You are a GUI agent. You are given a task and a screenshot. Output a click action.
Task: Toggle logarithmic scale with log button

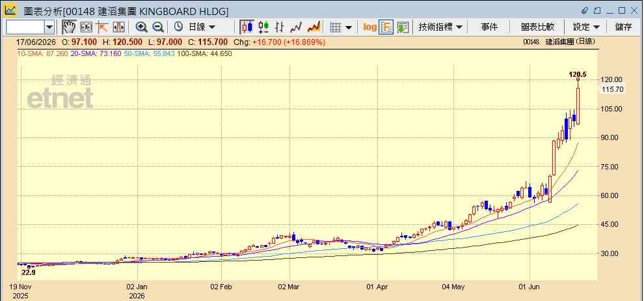click(x=369, y=27)
